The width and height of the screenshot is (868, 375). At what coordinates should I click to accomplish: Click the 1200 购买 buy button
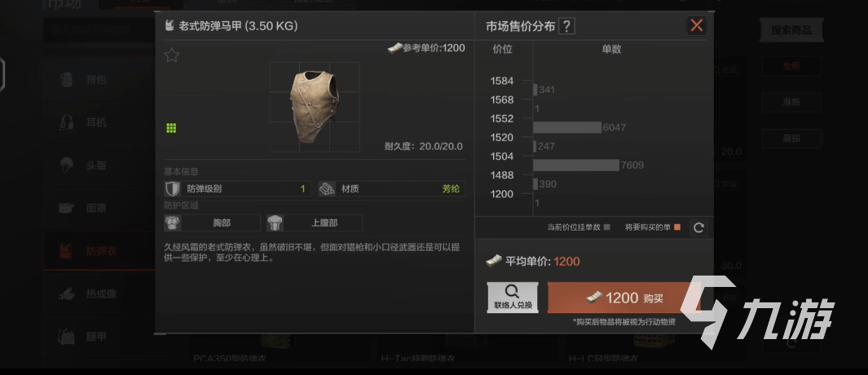pyautogui.click(x=623, y=298)
